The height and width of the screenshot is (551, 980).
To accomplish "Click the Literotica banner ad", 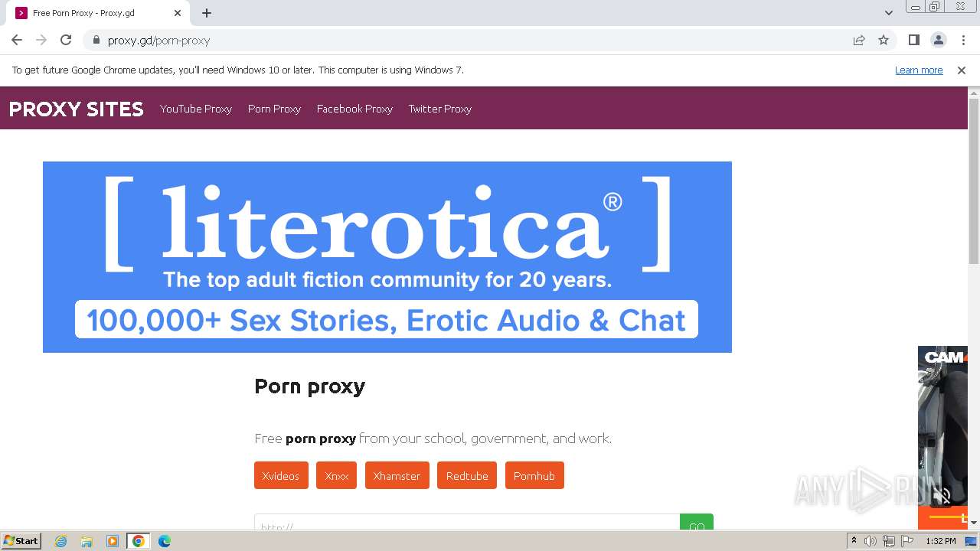I will (x=387, y=257).
